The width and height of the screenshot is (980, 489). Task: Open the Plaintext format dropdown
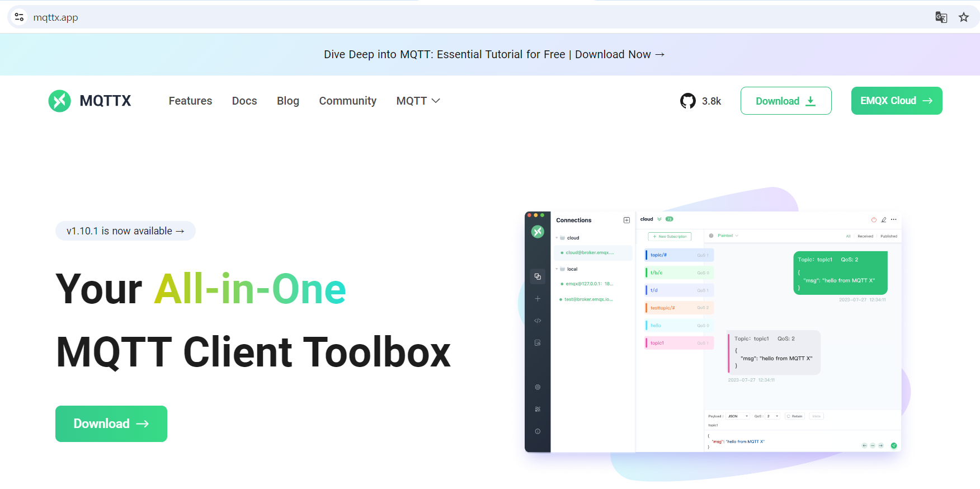tap(728, 236)
